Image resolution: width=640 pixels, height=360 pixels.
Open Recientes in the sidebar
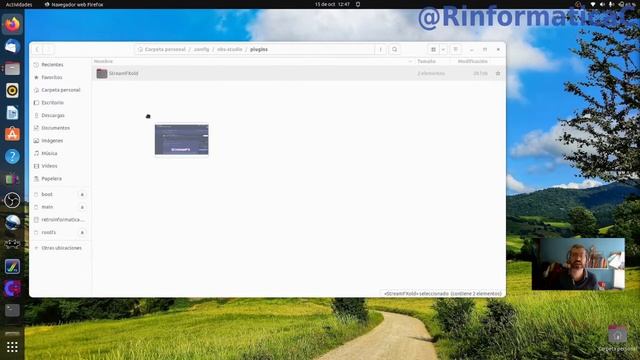click(60, 64)
